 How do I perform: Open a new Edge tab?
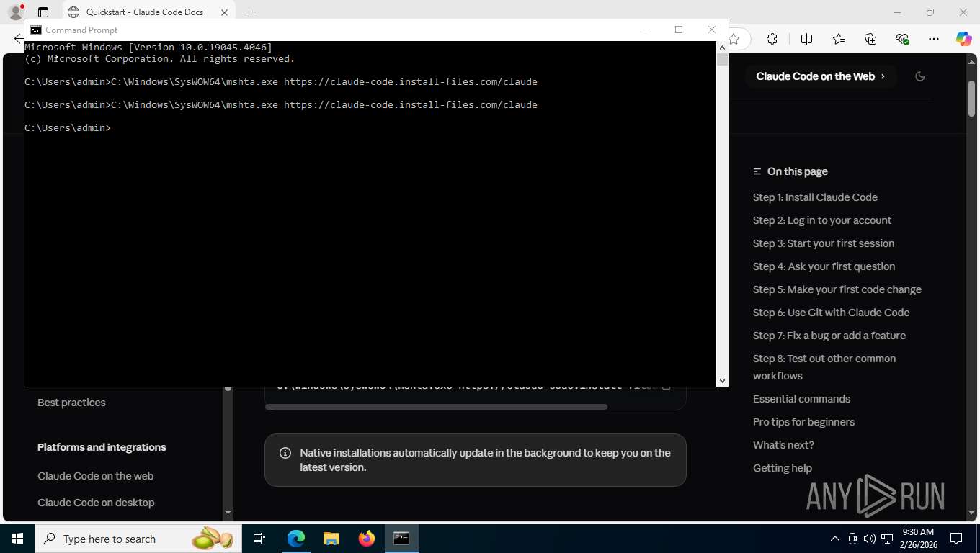click(251, 12)
